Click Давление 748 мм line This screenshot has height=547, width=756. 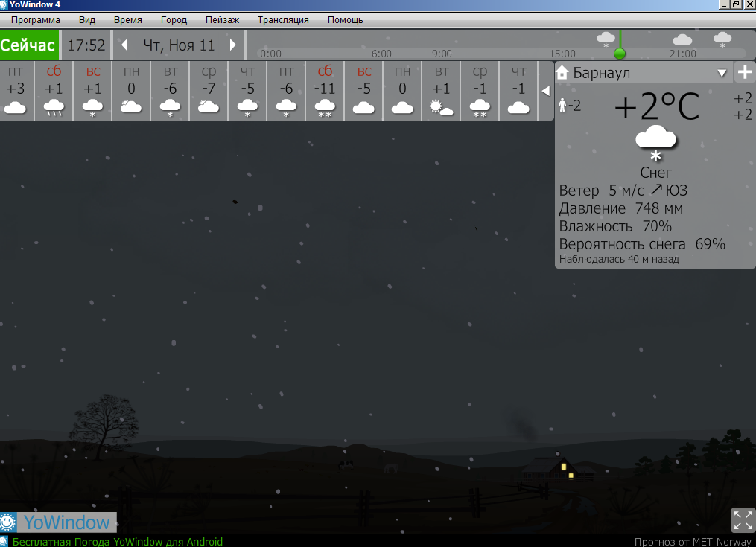click(620, 208)
